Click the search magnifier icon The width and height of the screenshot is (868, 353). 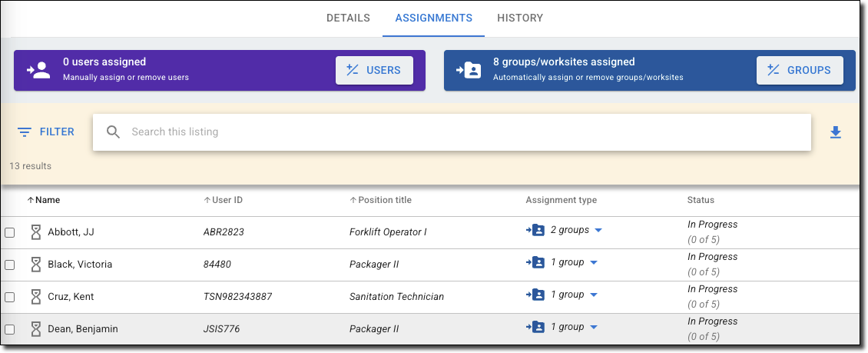coord(114,132)
